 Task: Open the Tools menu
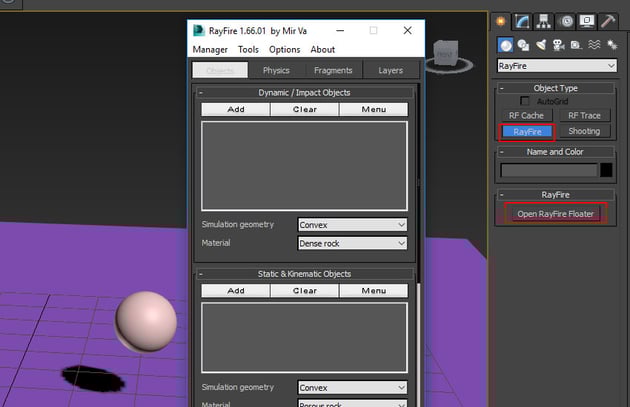click(x=248, y=49)
